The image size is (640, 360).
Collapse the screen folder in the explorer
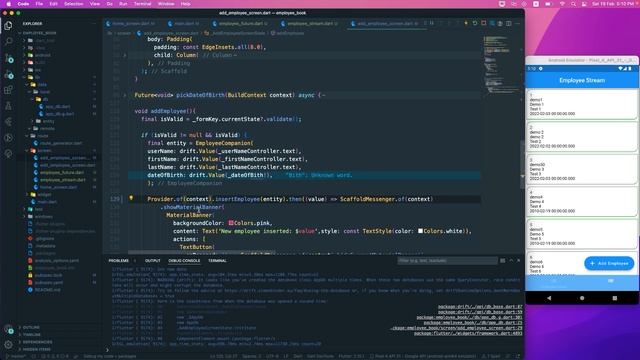click(x=44, y=151)
